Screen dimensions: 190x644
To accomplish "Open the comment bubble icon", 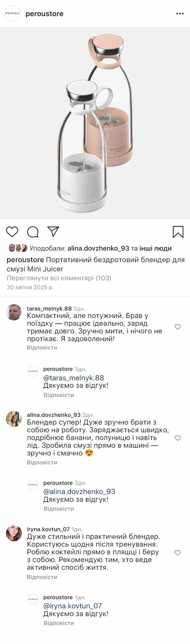I will point(33,232).
